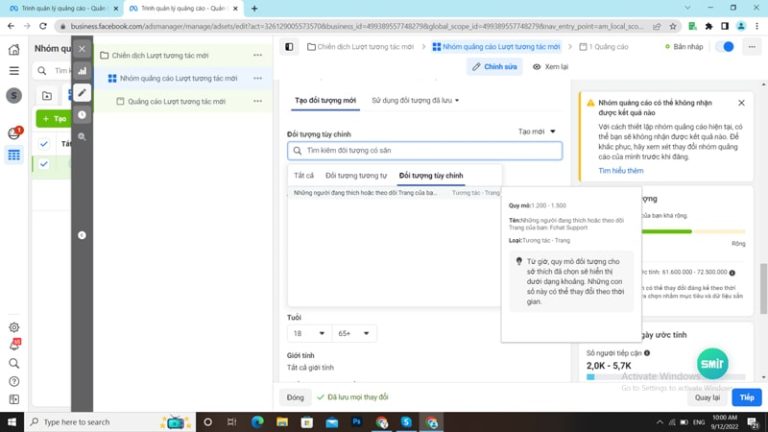Open the hamburger menu in left rail
This screenshot has width=768, height=432.
[x=14, y=71]
